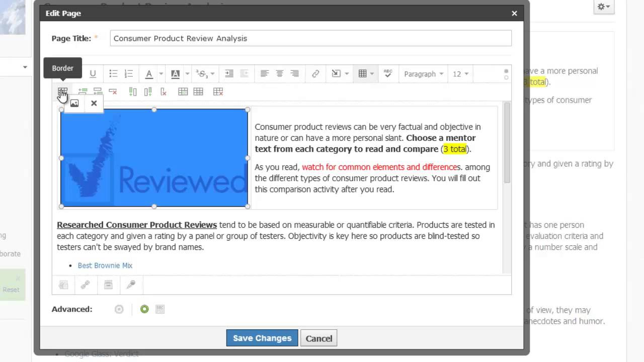Viewport: 644px width, 362px height.
Task: Close the Edit Page dialog
Action: (x=514, y=14)
